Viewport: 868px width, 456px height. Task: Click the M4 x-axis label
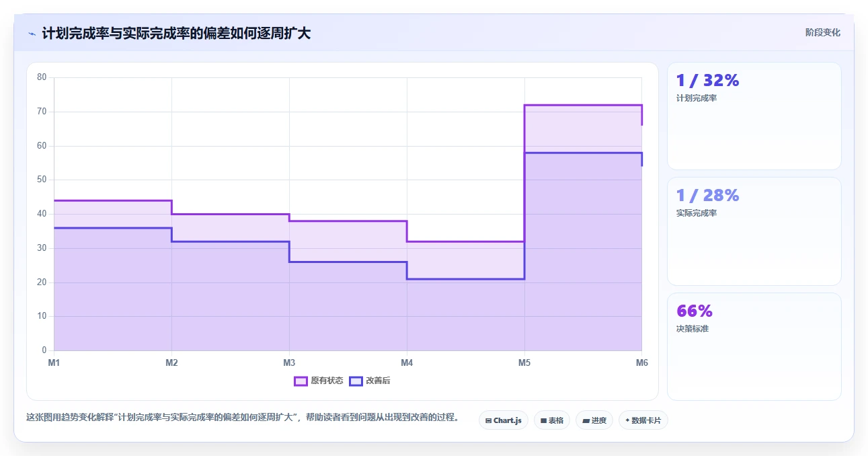(407, 363)
